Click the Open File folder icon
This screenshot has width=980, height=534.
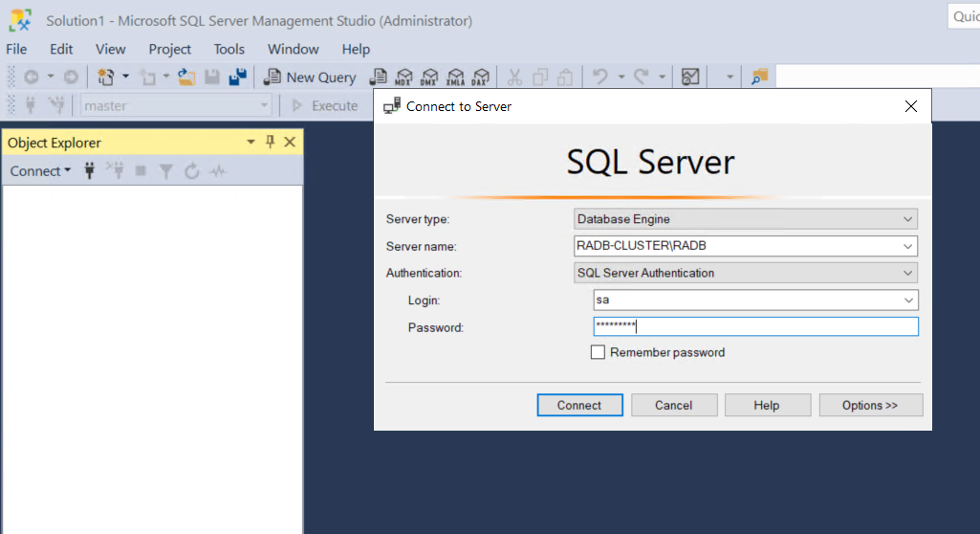(x=186, y=77)
